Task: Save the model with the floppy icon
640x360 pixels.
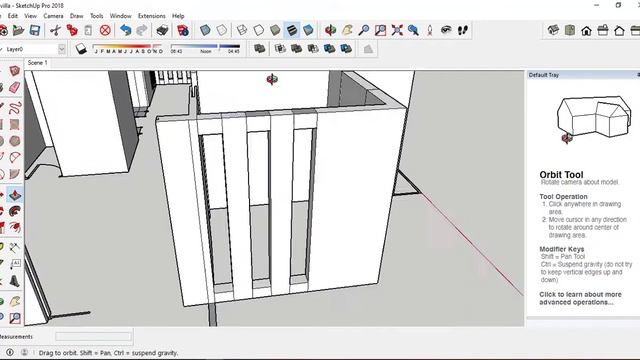Action: pyautogui.click(x=35, y=30)
